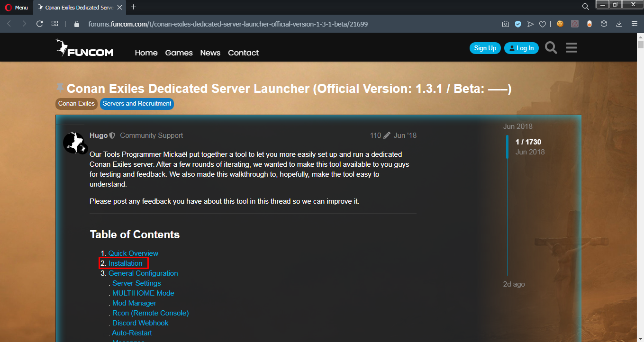Screen dimensions: 644x342
Task: Click the Log In button
Action: (521, 48)
